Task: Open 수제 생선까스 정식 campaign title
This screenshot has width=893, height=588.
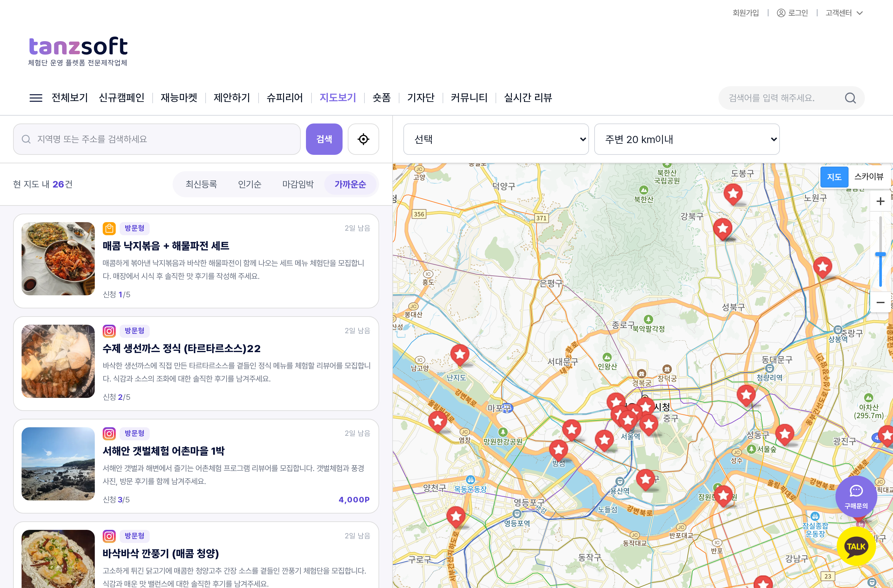Action: (x=182, y=348)
